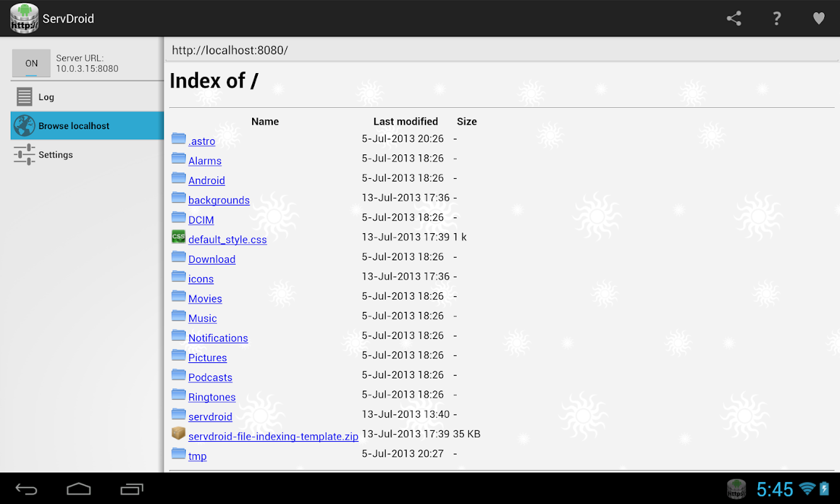
Task: Click the ServDroid title text
Action: [x=69, y=18]
